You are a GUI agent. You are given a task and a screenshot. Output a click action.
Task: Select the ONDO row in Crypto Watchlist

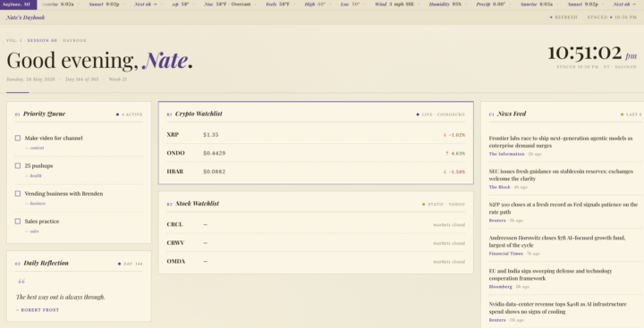[x=316, y=153]
